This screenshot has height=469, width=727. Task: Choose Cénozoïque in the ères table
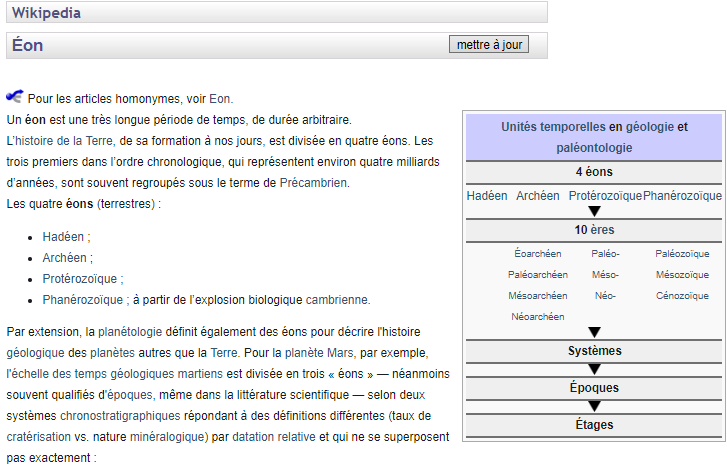coord(682,295)
